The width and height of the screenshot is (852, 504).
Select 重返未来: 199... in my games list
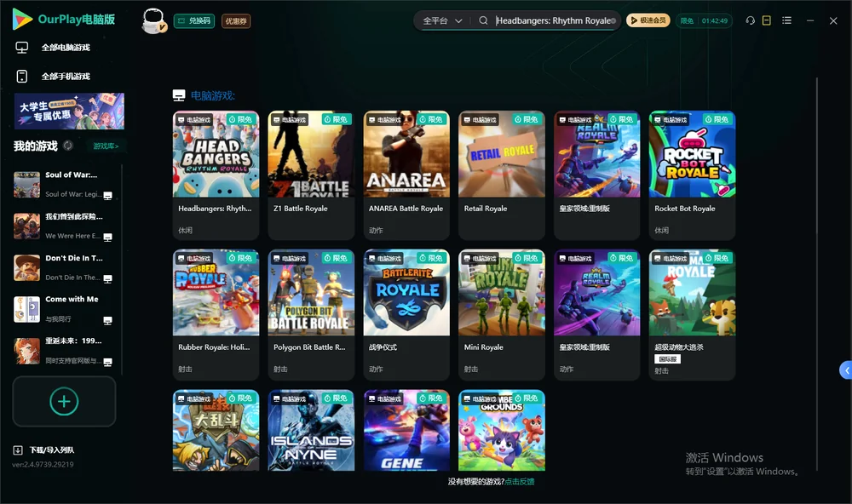point(64,352)
